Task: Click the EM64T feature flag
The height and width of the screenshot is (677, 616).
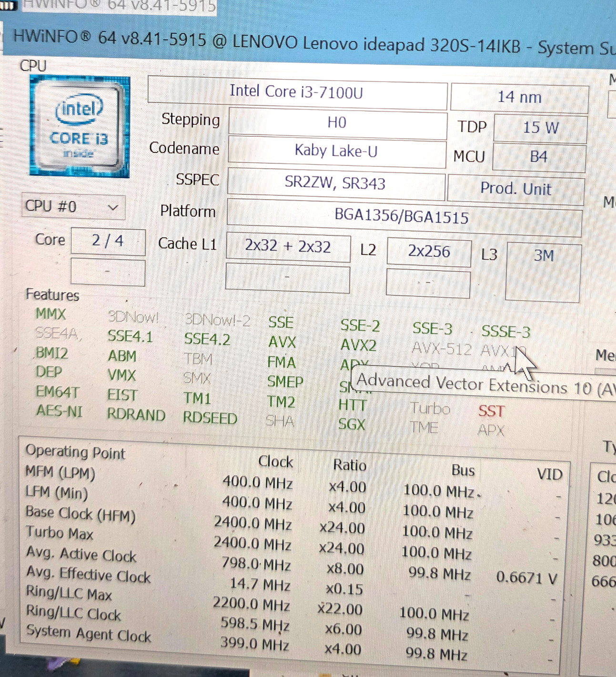Action: (58, 392)
